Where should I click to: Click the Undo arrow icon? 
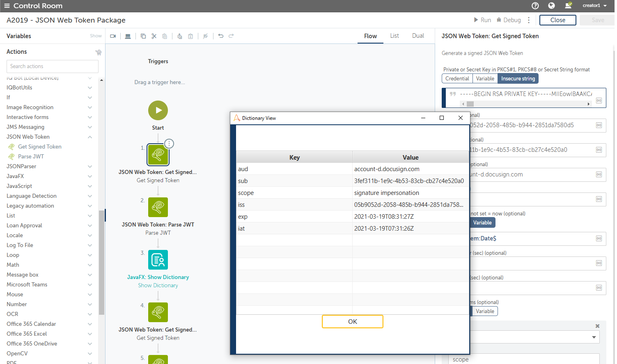[221, 36]
